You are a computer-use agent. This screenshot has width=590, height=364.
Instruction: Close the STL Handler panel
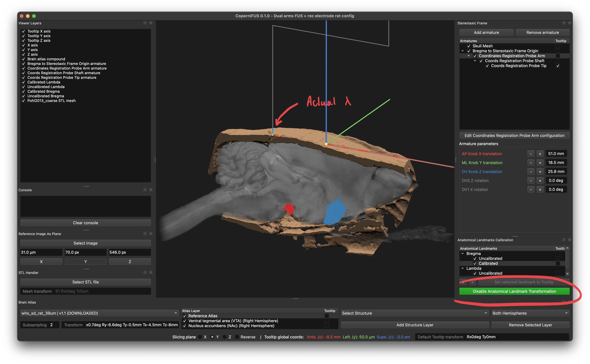tap(151, 273)
